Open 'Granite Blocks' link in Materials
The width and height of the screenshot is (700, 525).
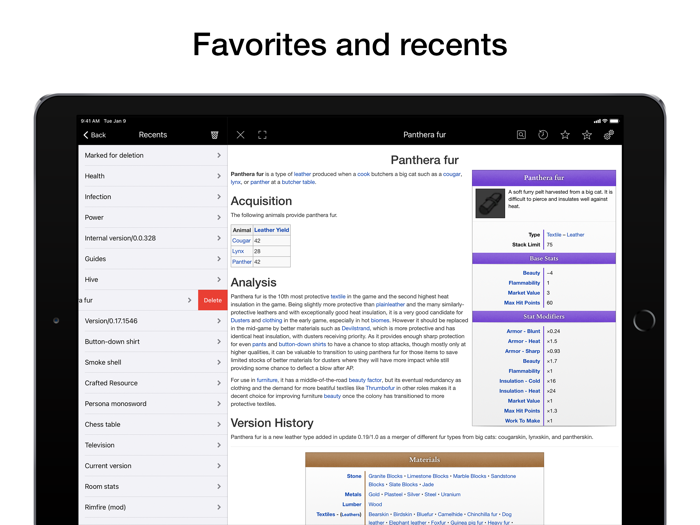[386, 476]
